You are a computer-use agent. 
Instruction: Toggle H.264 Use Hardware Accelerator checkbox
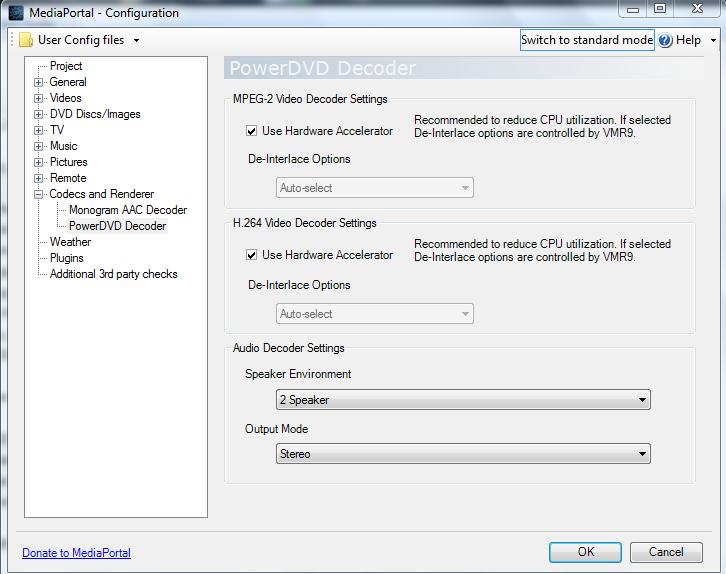click(x=251, y=255)
